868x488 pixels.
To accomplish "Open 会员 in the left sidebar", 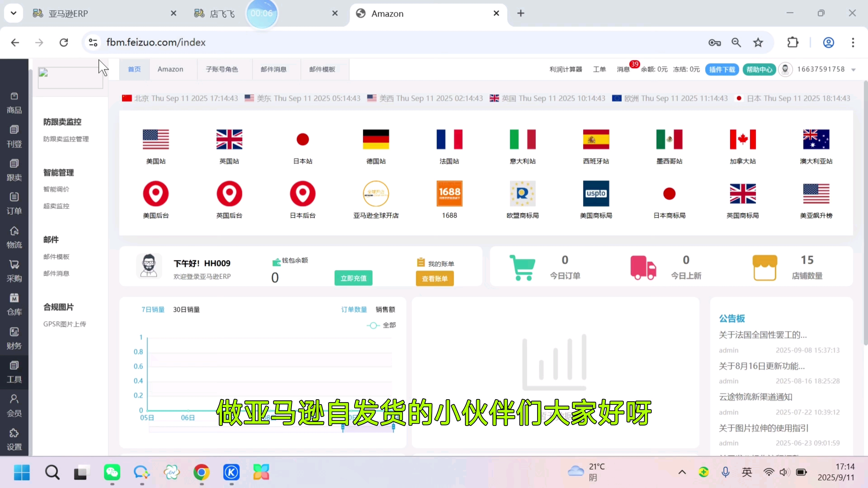I will pos(14,406).
